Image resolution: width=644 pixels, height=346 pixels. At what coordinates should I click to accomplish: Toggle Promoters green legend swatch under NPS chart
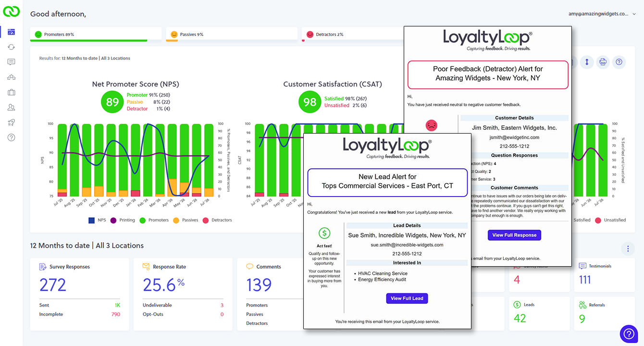point(142,220)
